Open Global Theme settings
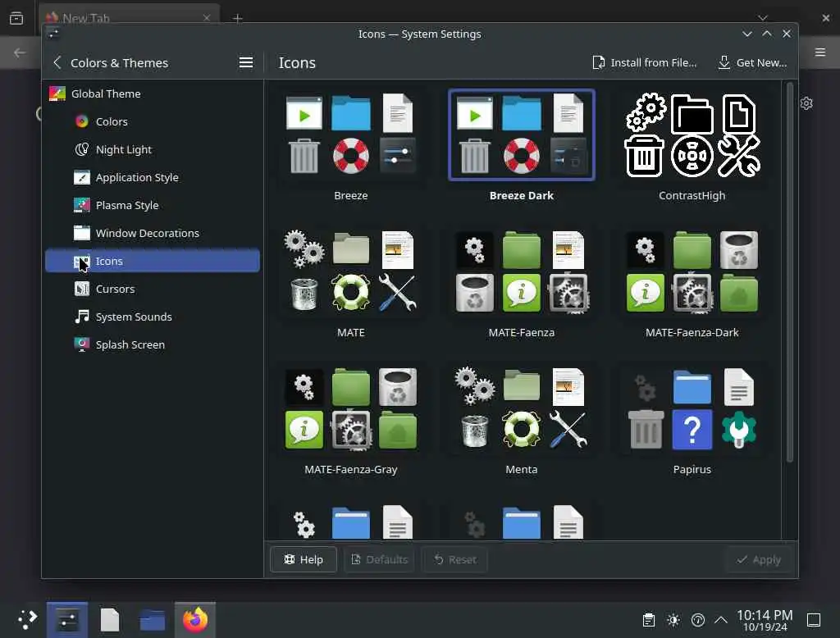 pyautogui.click(x=152, y=93)
